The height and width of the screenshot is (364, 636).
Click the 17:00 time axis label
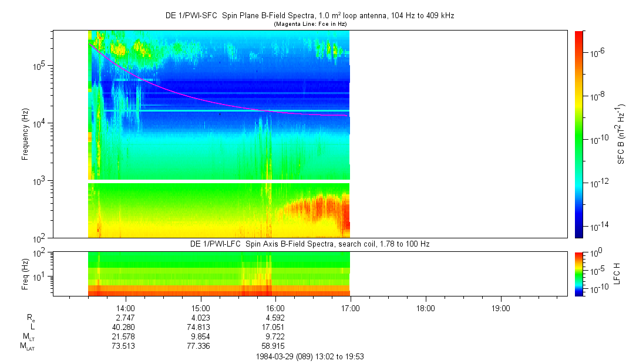[x=350, y=308]
